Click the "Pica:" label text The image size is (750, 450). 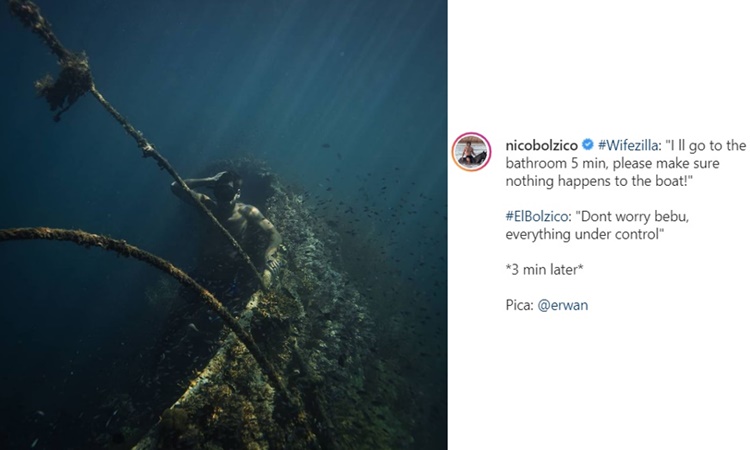(x=519, y=305)
